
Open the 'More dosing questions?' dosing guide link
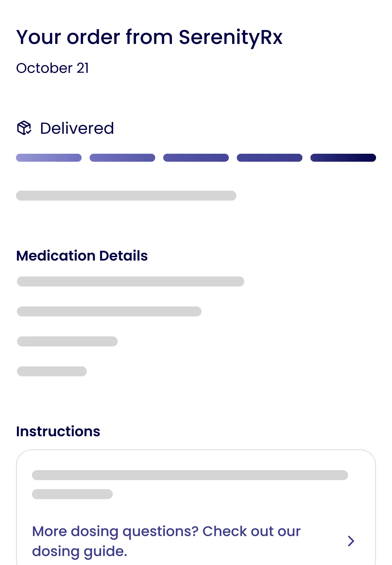click(166, 541)
